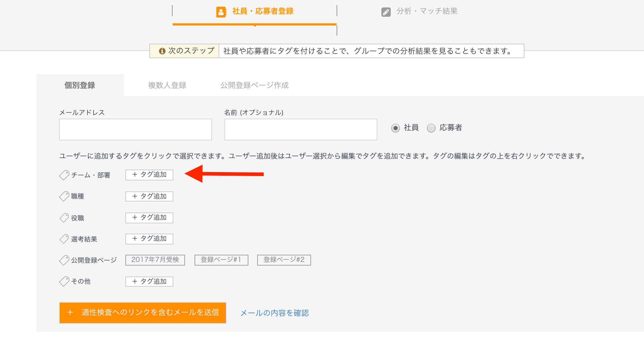Switch to the 複数人登録 tab

click(x=167, y=85)
